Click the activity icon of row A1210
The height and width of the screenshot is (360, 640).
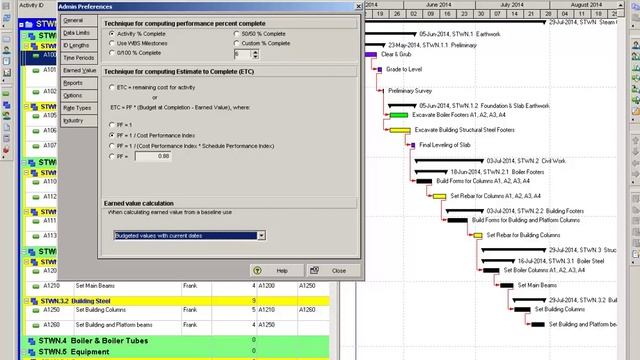(x=36, y=286)
